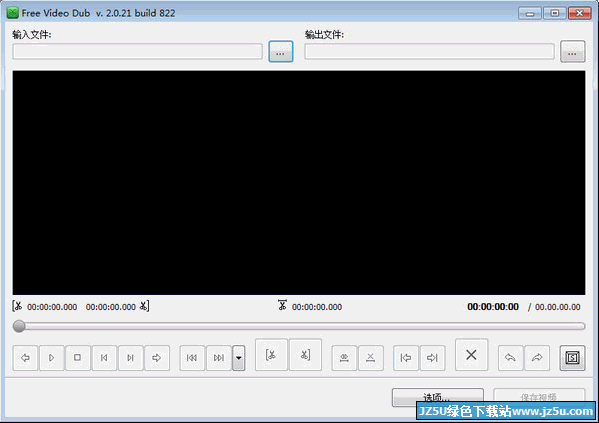The width and height of the screenshot is (599, 423).
Task: Click the step forward arrow button
Action: (x=157, y=358)
